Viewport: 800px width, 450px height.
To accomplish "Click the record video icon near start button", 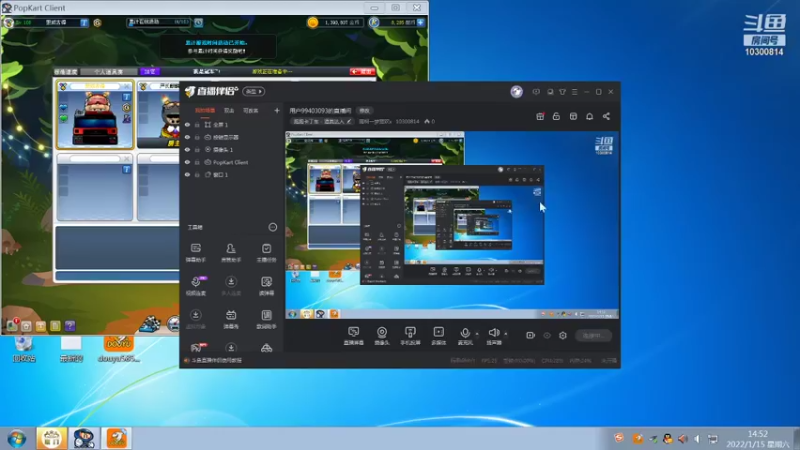I will [531, 335].
